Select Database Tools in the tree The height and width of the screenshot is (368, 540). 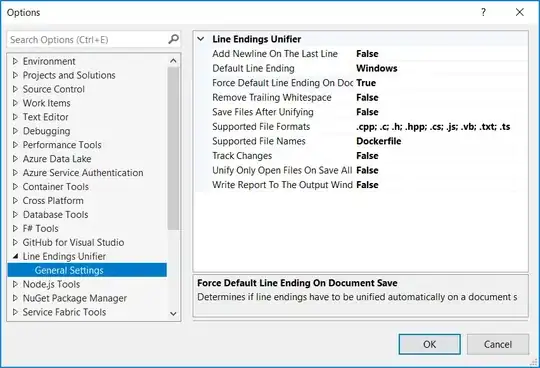[55, 214]
